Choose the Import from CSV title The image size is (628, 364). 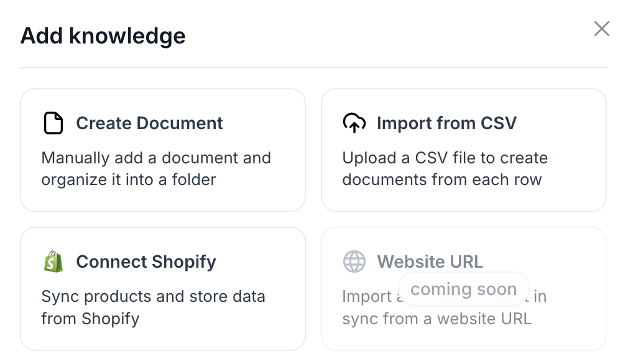point(446,123)
